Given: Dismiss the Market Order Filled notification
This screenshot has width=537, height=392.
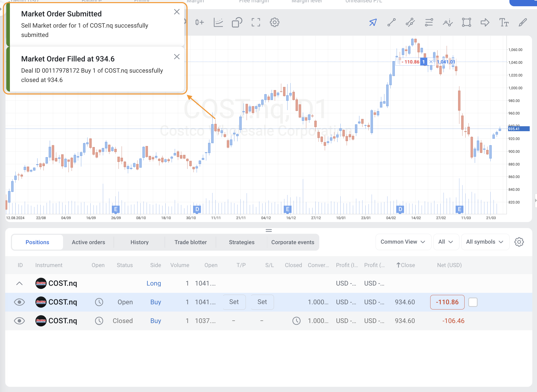Looking at the screenshot, I should tap(177, 57).
